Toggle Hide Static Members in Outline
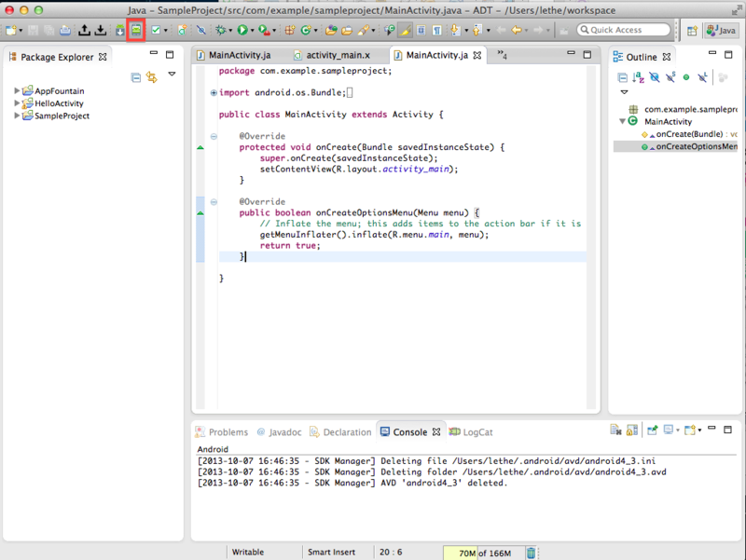The image size is (746, 560). [671, 76]
